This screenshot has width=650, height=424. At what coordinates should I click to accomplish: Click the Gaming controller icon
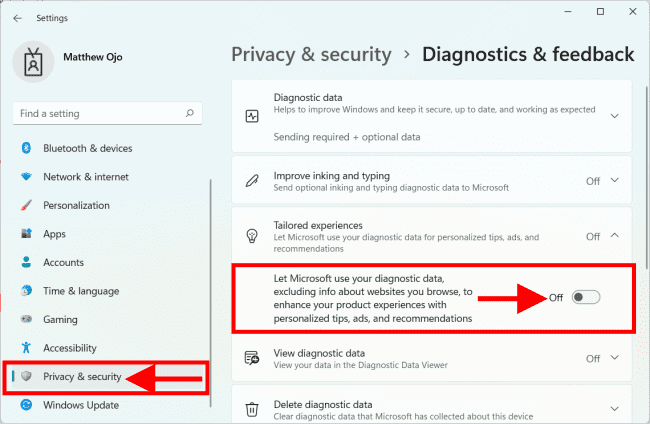26,320
